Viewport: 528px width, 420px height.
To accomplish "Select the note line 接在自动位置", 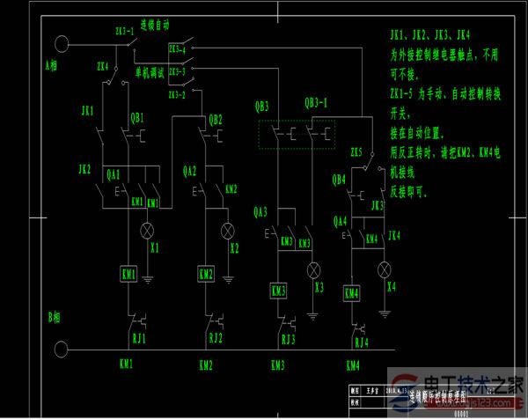I will [417, 133].
